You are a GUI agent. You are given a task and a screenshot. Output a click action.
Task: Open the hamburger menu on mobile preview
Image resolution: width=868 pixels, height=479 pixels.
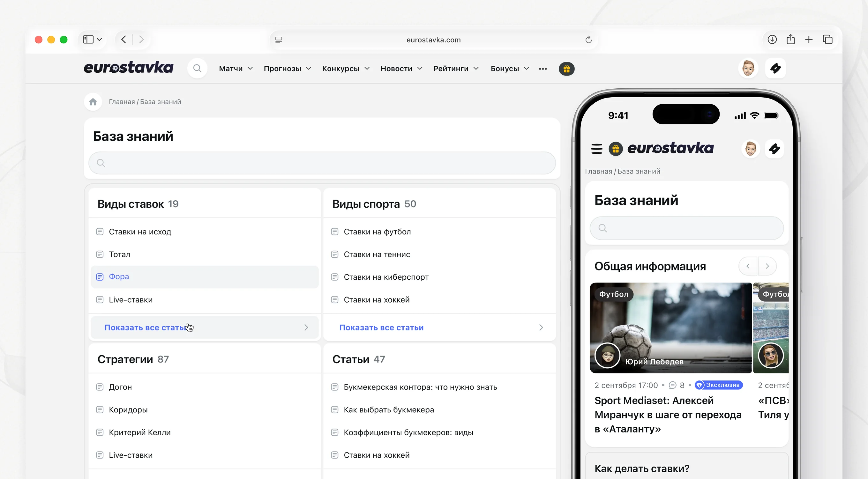[596, 149]
